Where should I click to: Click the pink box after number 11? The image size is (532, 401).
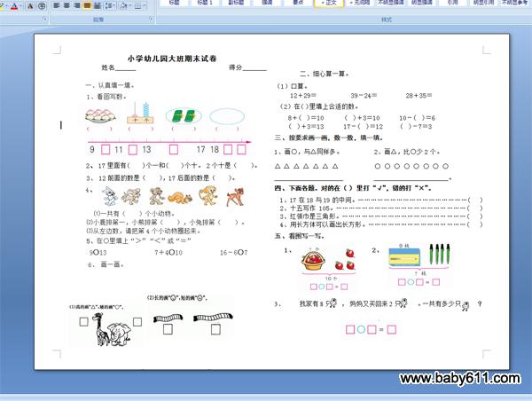[x=133, y=149]
